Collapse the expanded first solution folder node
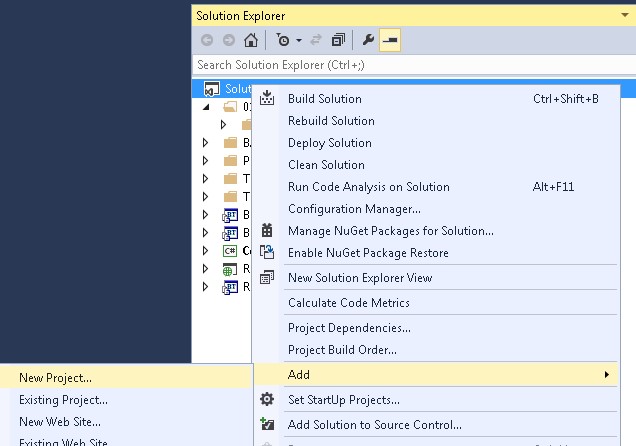 [x=206, y=106]
